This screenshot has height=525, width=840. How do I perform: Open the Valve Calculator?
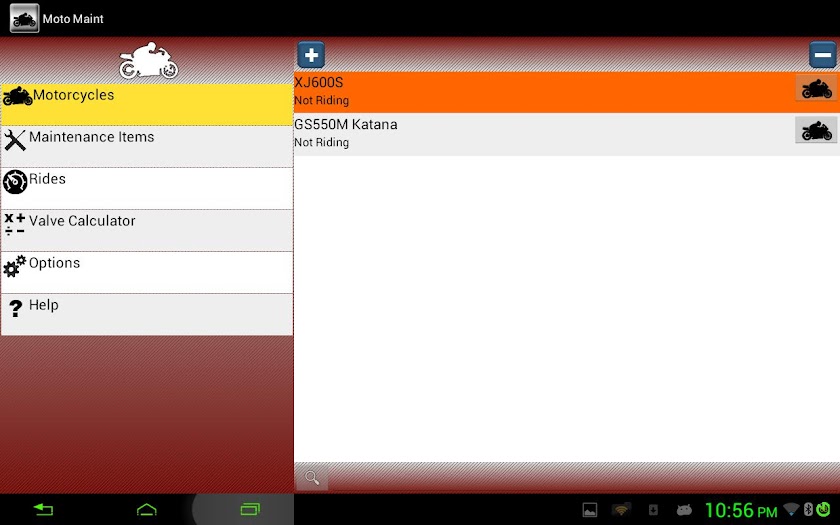click(147, 230)
